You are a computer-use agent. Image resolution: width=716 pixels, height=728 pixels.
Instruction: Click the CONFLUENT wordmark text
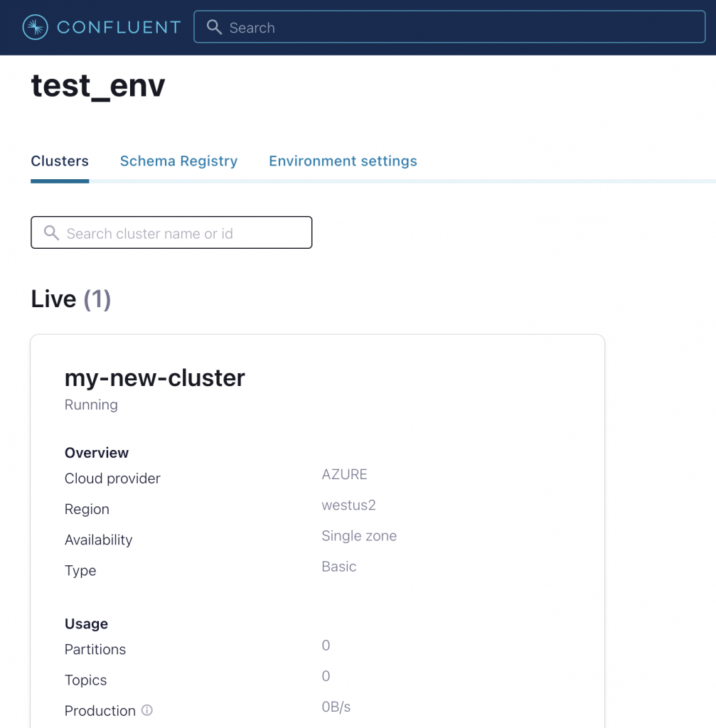119,28
